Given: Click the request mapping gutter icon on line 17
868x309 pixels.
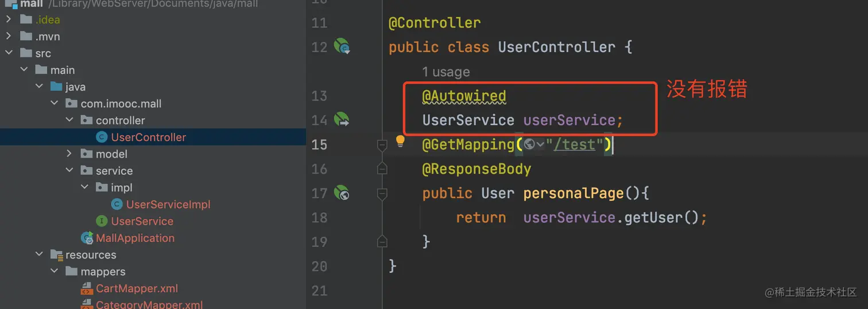Looking at the screenshot, I should (342, 193).
